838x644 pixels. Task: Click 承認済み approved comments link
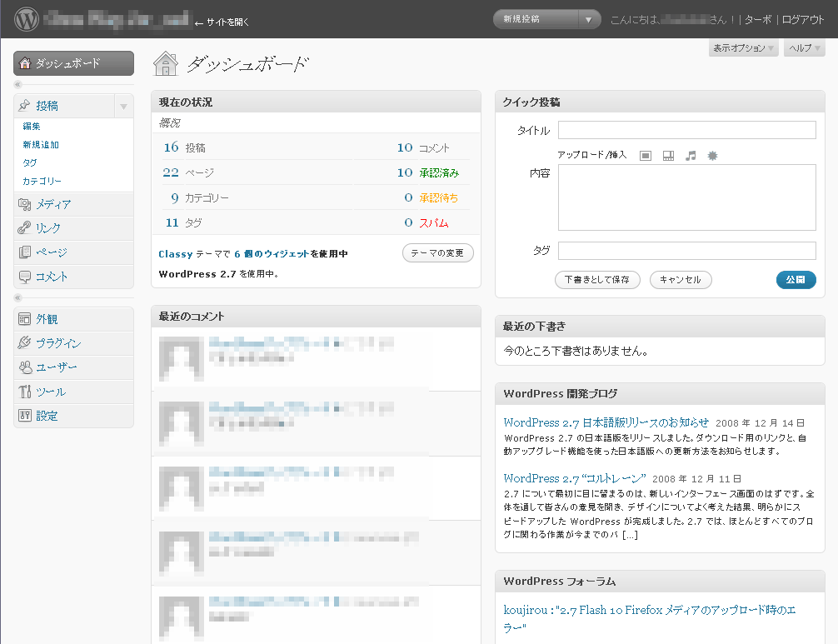tap(439, 172)
